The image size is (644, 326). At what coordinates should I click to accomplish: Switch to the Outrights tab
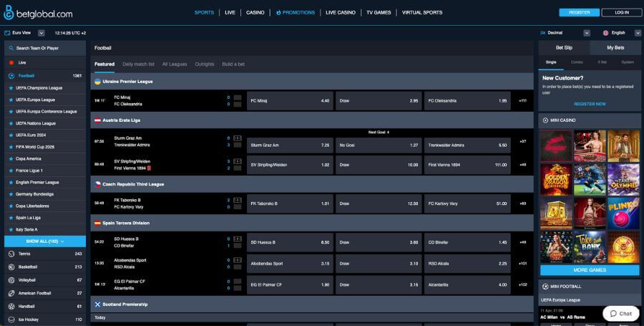[205, 64]
